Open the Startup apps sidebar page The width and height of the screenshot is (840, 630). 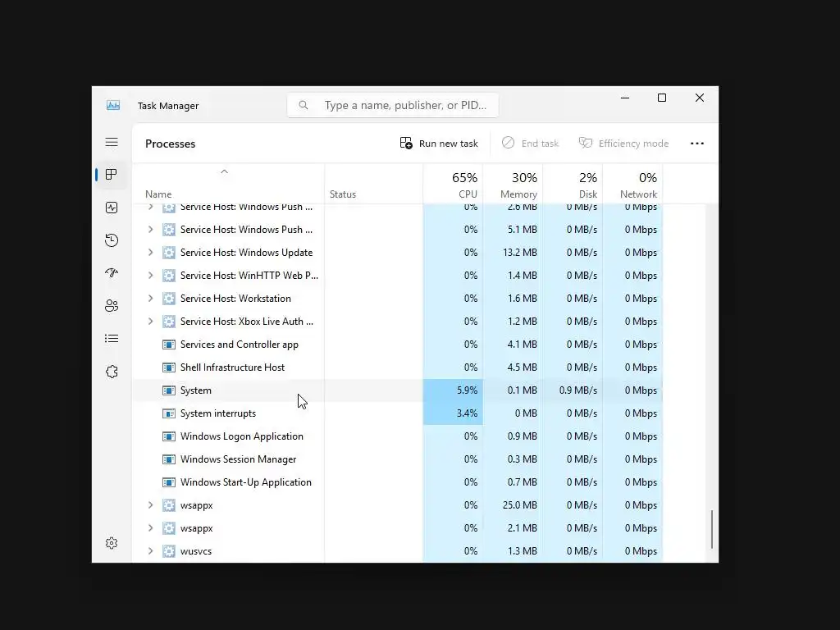[x=112, y=272]
